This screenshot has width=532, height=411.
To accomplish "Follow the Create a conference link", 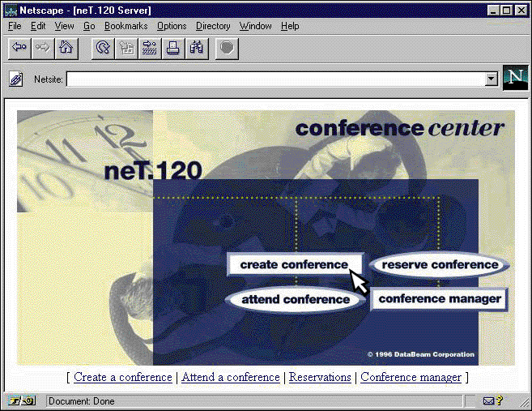I will pyautogui.click(x=123, y=377).
